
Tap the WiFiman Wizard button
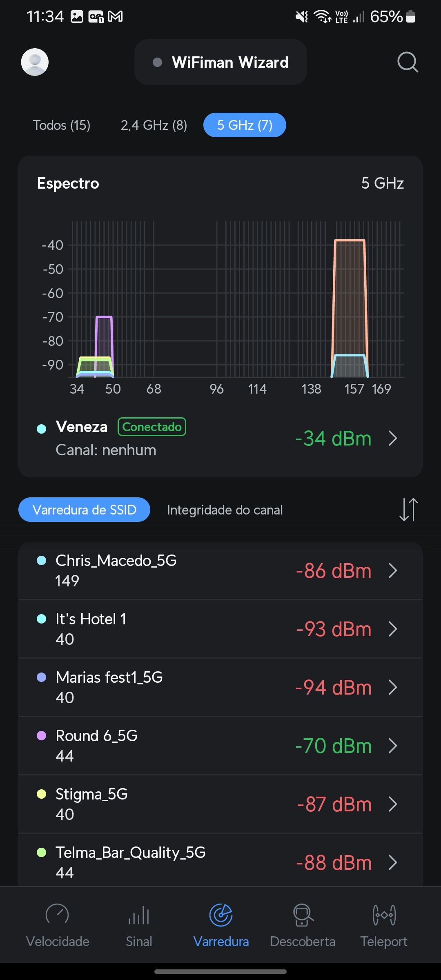pyautogui.click(x=220, y=62)
